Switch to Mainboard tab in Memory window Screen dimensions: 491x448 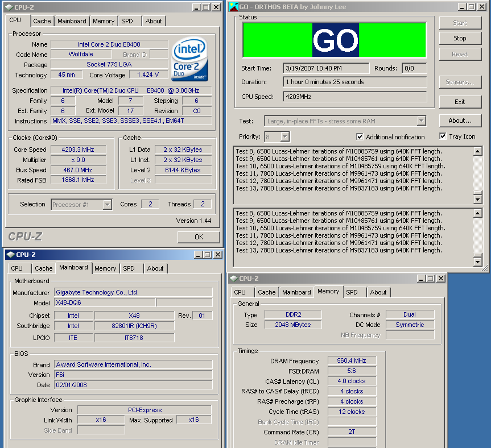tap(296, 292)
